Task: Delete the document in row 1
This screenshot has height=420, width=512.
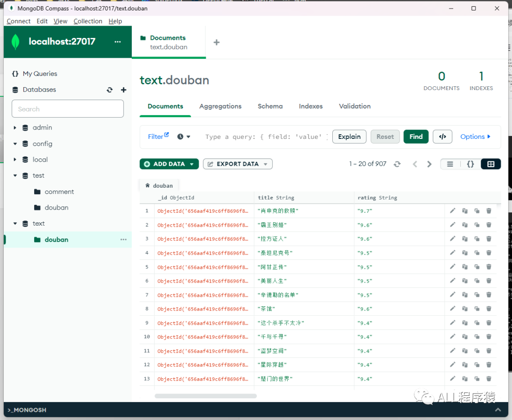Action: pos(489,210)
